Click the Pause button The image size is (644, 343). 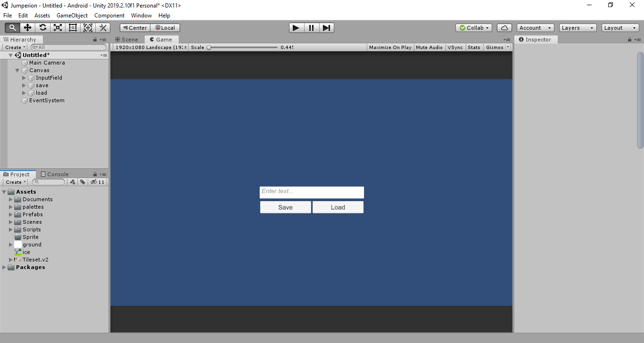pos(311,28)
